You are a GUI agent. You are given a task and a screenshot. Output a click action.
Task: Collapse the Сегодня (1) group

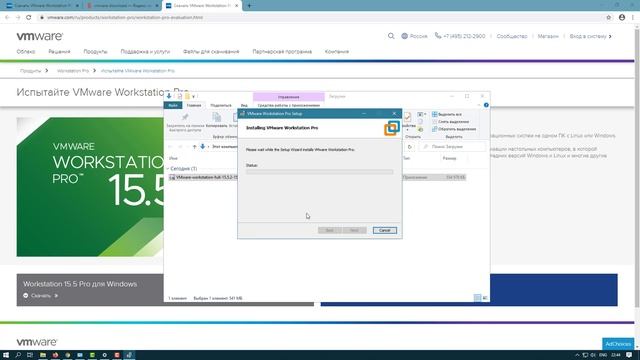pos(168,169)
